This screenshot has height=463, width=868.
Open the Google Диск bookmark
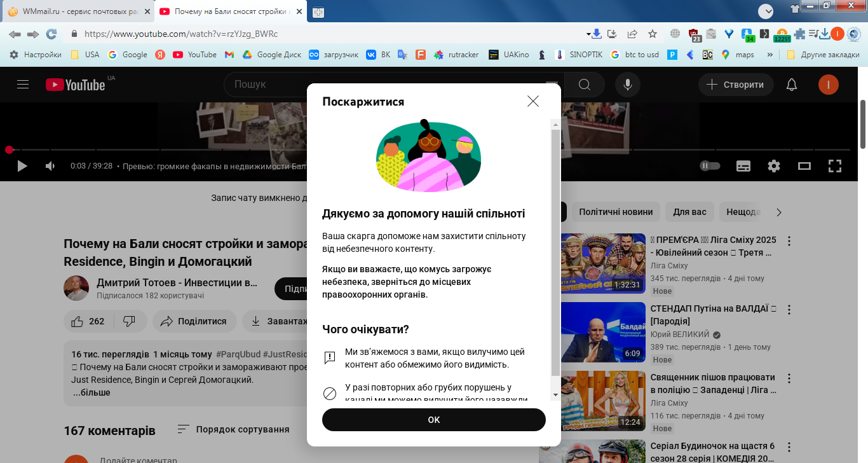point(272,55)
